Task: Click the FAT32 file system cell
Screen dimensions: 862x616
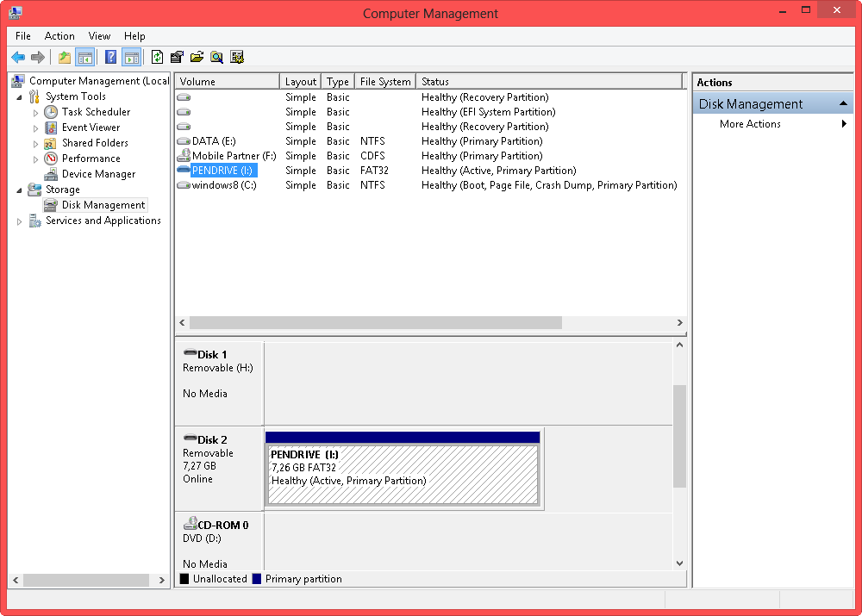Action: [x=374, y=171]
